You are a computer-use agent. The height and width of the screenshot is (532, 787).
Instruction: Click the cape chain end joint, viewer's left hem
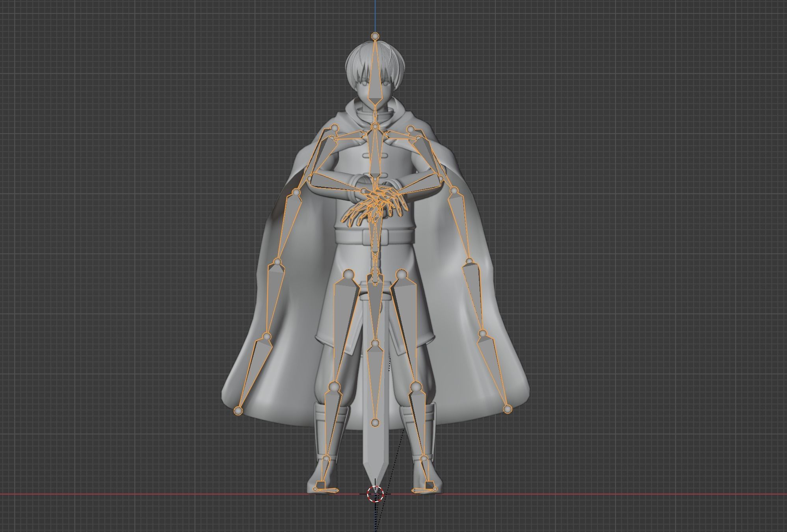(x=238, y=411)
